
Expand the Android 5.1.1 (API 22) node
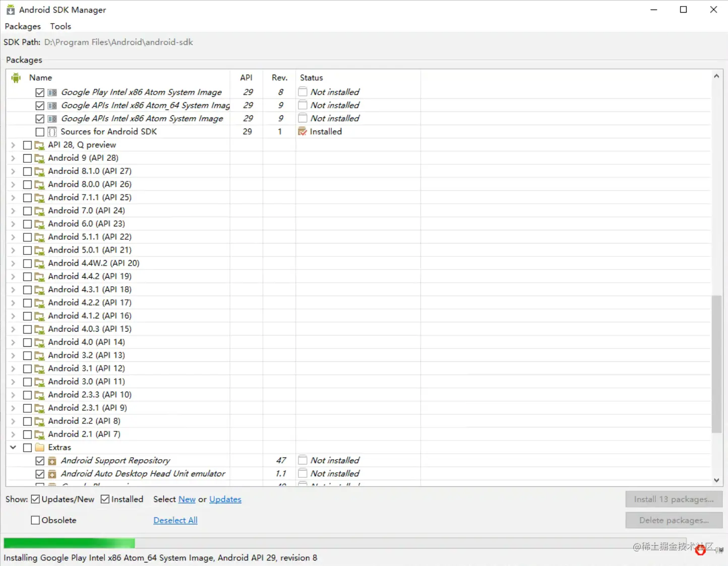pyautogui.click(x=13, y=237)
